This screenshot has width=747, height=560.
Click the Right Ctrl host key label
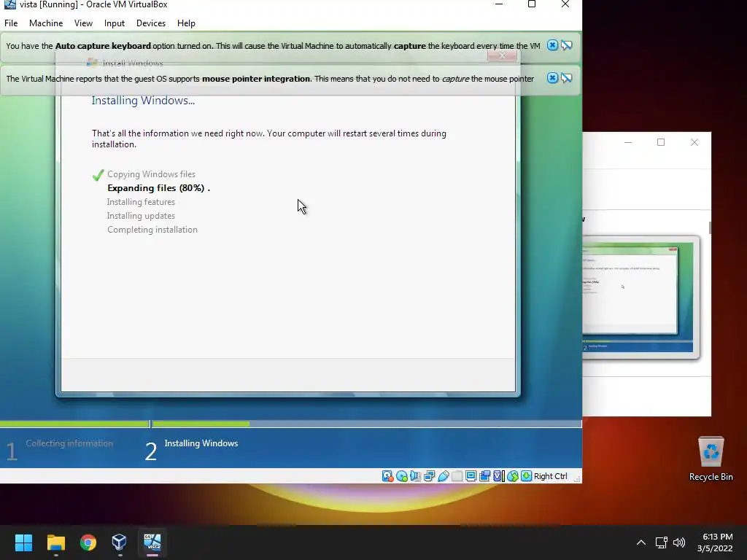(550, 476)
